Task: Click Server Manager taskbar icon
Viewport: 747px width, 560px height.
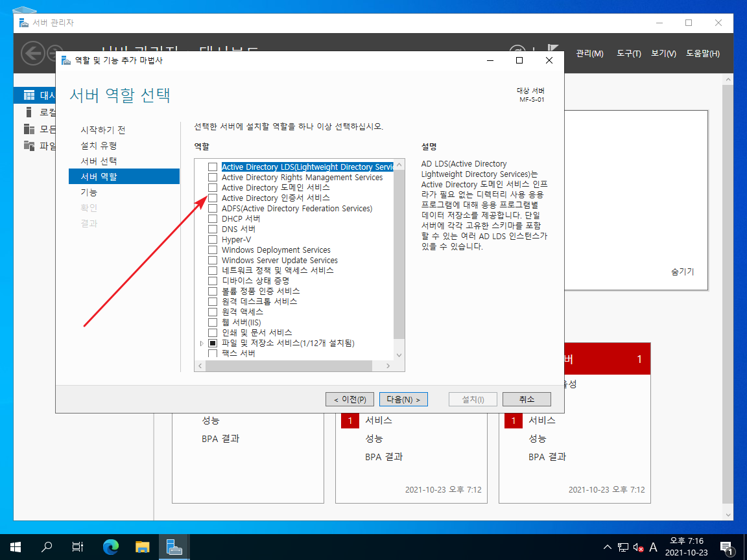Action: [x=174, y=546]
